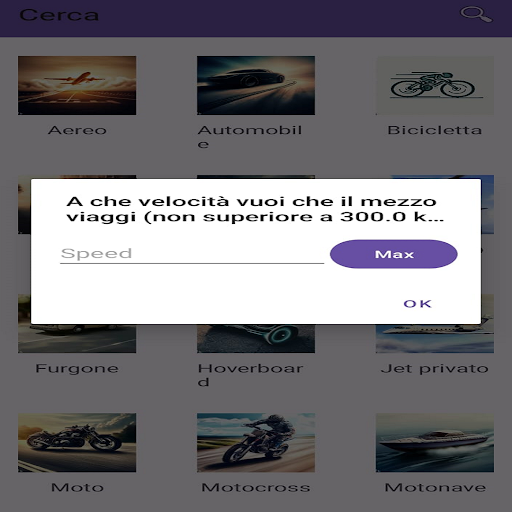Image resolution: width=512 pixels, height=512 pixels.
Task: Select the Jet privato thumbnail
Action: [x=435, y=338]
